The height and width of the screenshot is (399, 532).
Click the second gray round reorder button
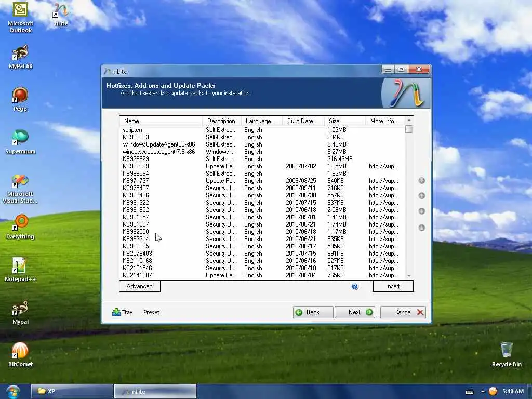[422, 195]
